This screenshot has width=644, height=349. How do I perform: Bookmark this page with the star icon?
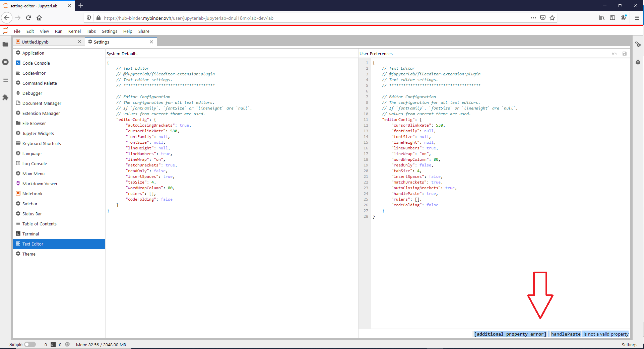point(552,18)
